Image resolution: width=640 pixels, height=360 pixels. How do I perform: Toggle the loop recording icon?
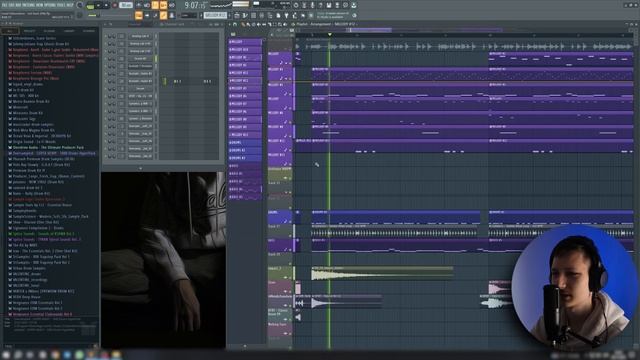pos(171,5)
